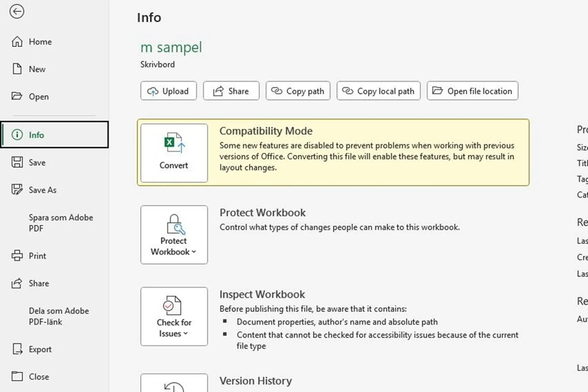Click the Home house icon
588x392 pixels.
point(17,42)
